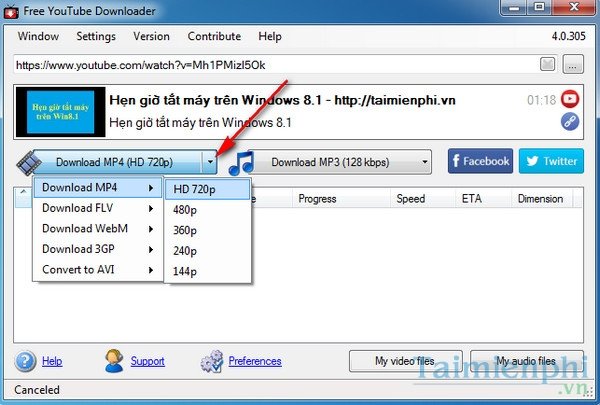Click the video thumbnail preview
The image size is (600, 405).
pyautogui.click(x=60, y=112)
